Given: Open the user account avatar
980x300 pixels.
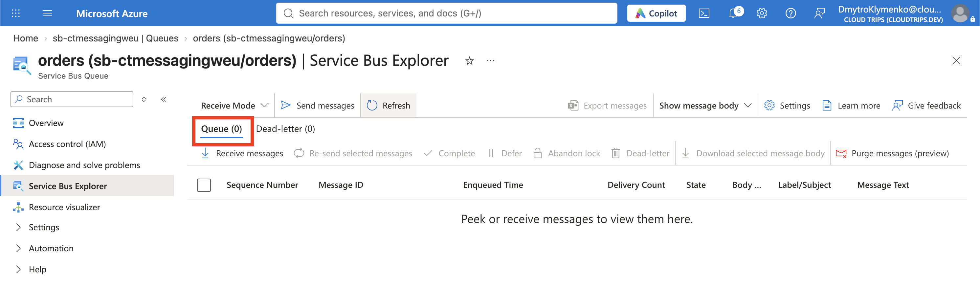Looking at the screenshot, I should click(960, 13).
